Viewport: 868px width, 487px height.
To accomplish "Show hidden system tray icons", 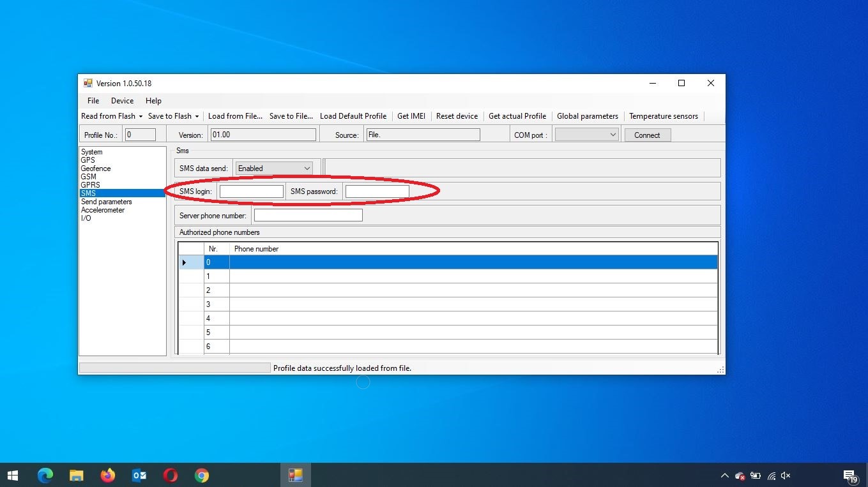I will (724, 476).
